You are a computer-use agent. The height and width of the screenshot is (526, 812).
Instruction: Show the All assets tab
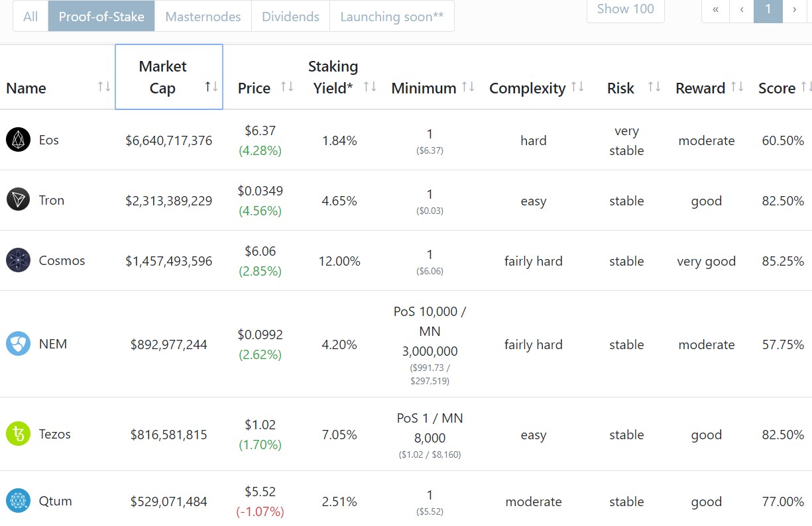coord(30,17)
